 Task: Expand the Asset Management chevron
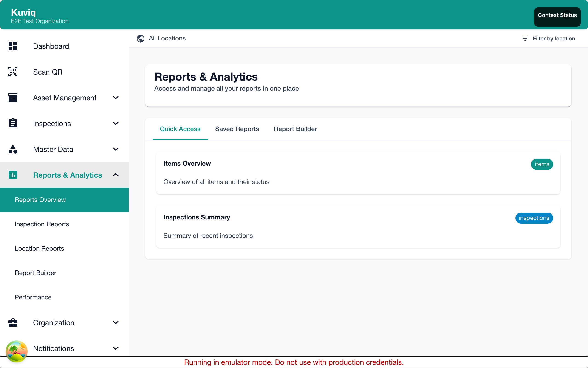116,98
